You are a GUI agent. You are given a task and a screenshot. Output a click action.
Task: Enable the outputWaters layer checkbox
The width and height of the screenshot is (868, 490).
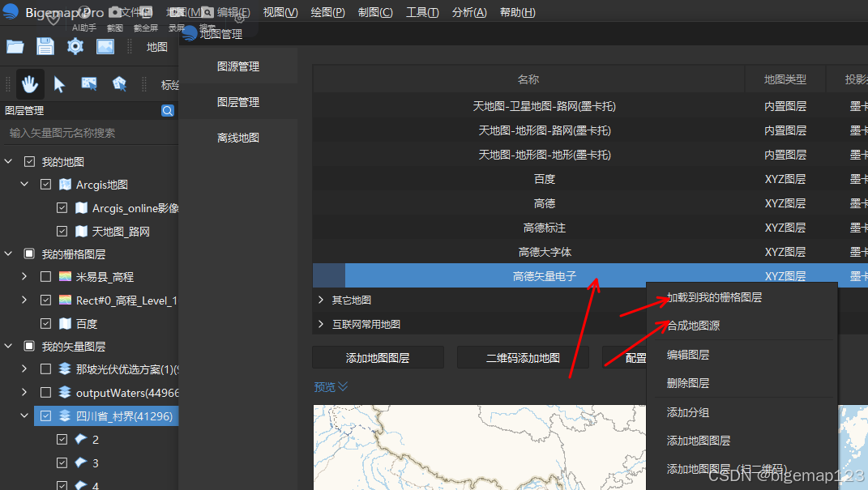pyautogui.click(x=46, y=392)
